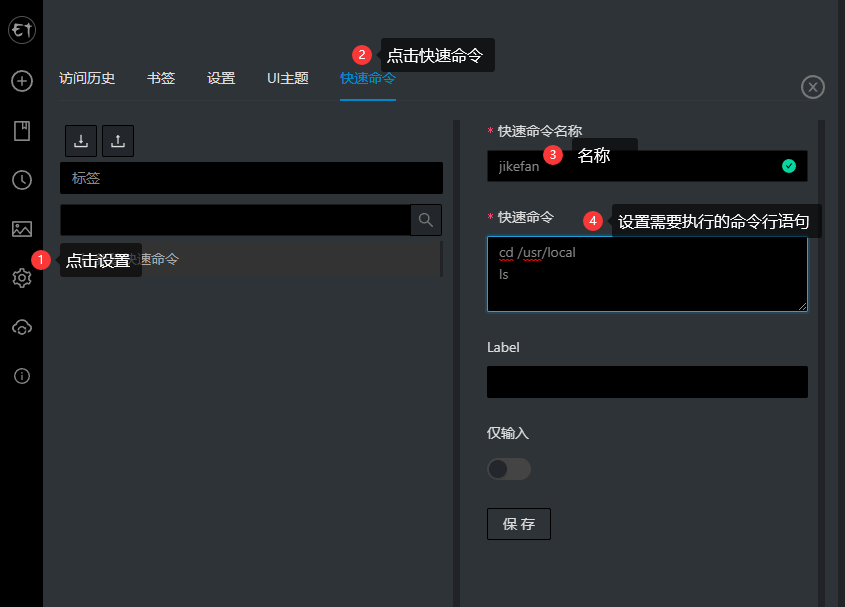Click the search magnifier icon

click(426, 220)
